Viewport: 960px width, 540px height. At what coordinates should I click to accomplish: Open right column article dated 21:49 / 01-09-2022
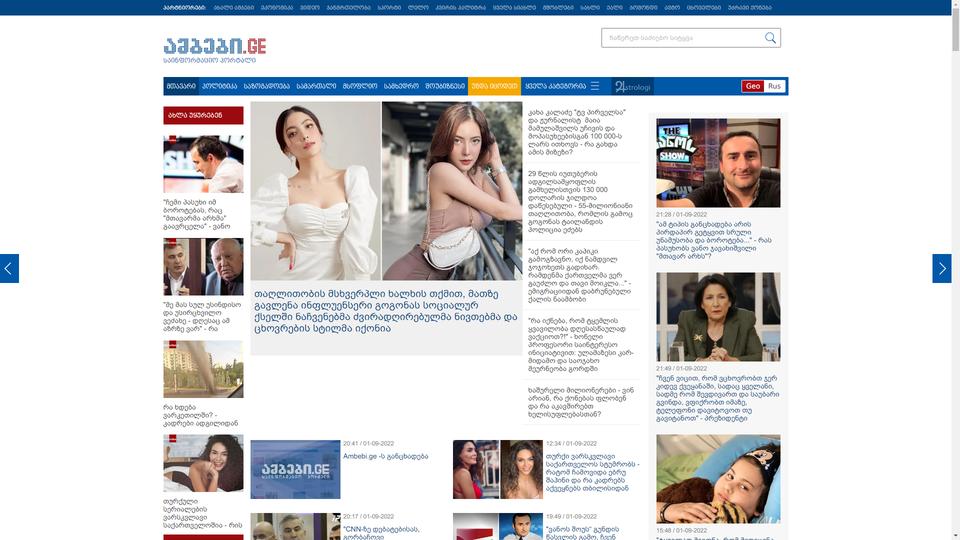tap(718, 399)
